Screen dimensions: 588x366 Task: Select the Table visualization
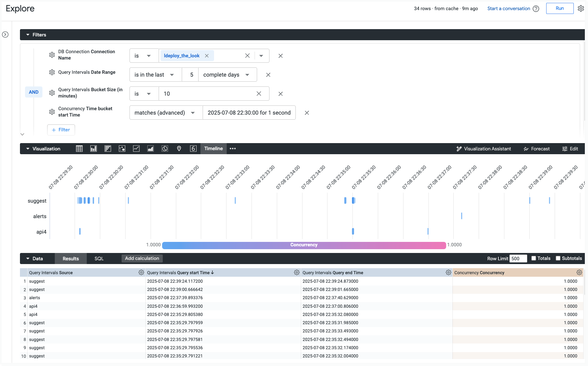tap(79, 148)
